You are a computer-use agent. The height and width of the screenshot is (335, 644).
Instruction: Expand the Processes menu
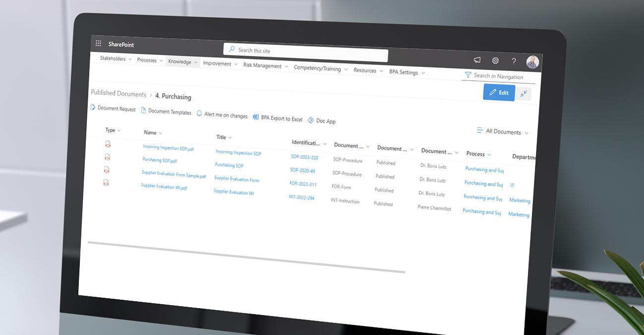150,60
